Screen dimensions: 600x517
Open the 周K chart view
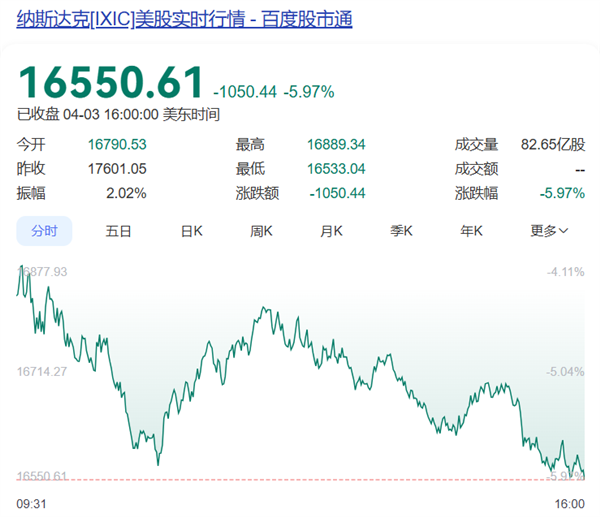(x=261, y=231)
